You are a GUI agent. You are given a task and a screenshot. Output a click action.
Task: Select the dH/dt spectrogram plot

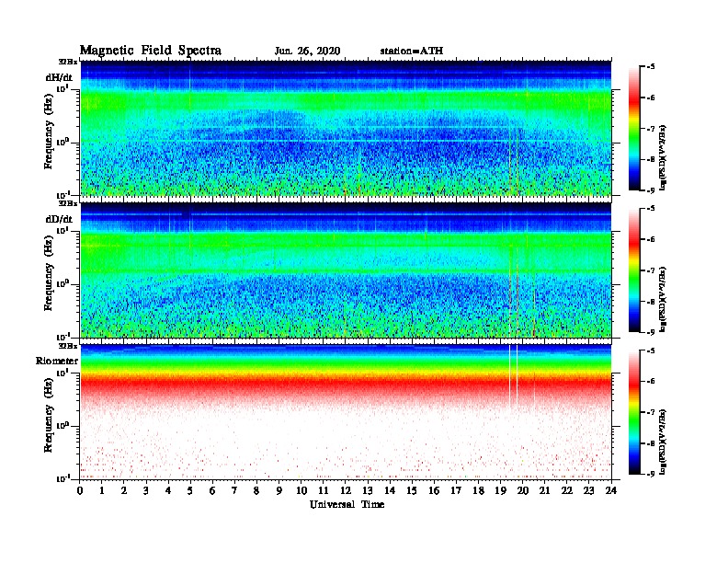(x=346, y=128)
